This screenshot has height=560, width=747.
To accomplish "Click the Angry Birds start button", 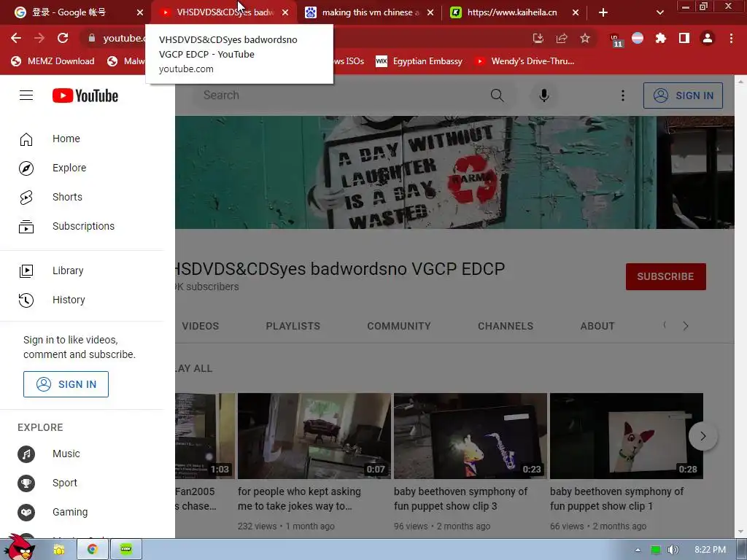I will click(20, 547).
